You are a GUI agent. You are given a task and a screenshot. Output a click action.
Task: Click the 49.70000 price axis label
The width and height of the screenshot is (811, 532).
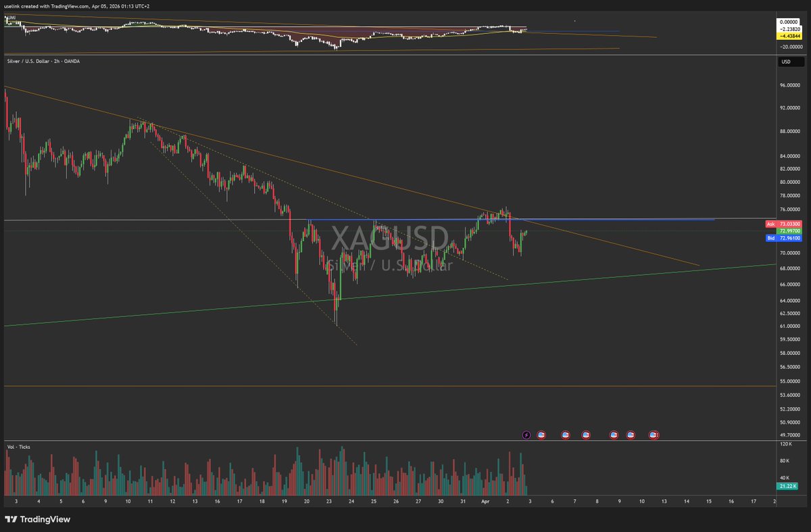791,435
